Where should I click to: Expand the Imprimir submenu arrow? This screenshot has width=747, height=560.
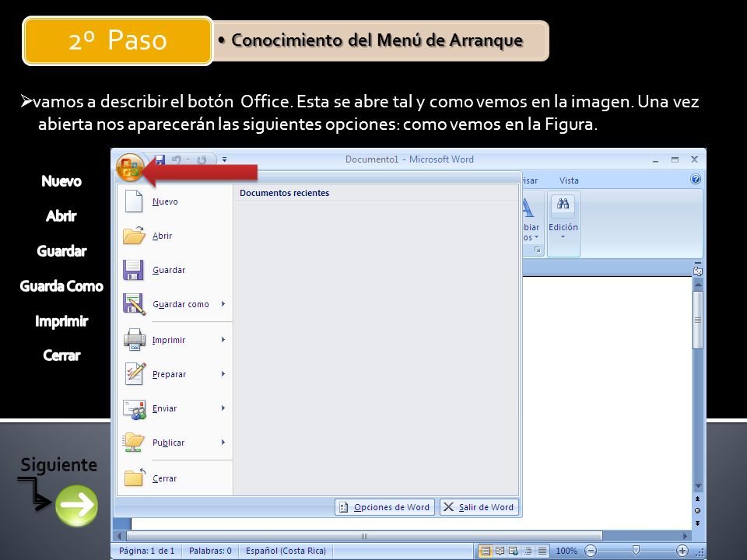point(223,340)
